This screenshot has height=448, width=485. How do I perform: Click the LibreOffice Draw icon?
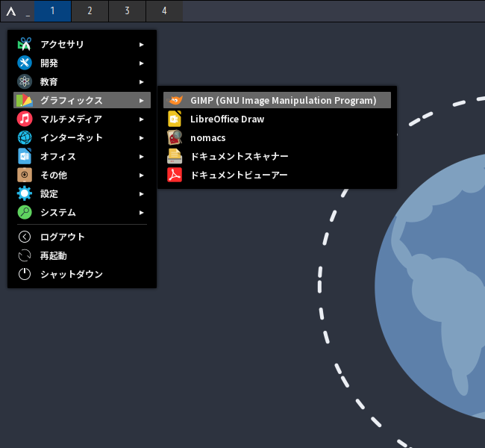coord(175,119)
